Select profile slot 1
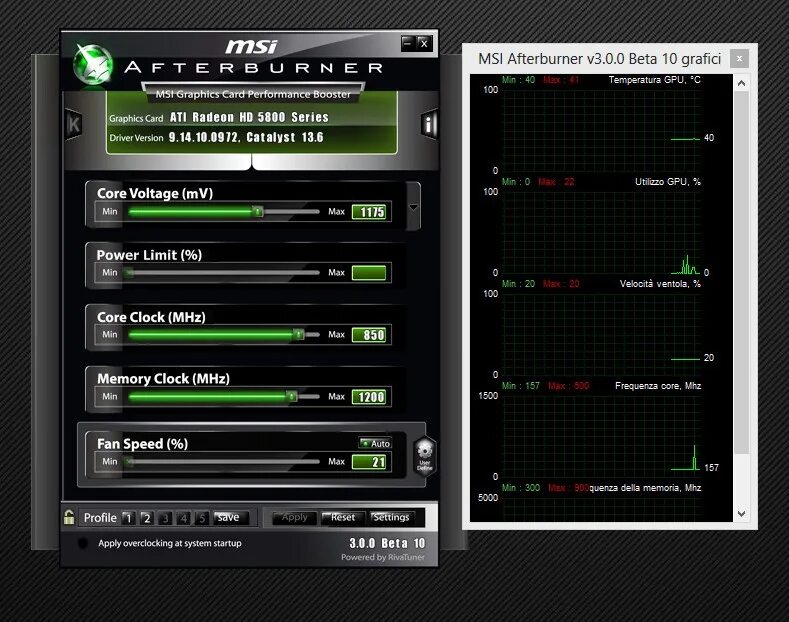The height and width of the screenshot is (622, 789). [128, 518]
